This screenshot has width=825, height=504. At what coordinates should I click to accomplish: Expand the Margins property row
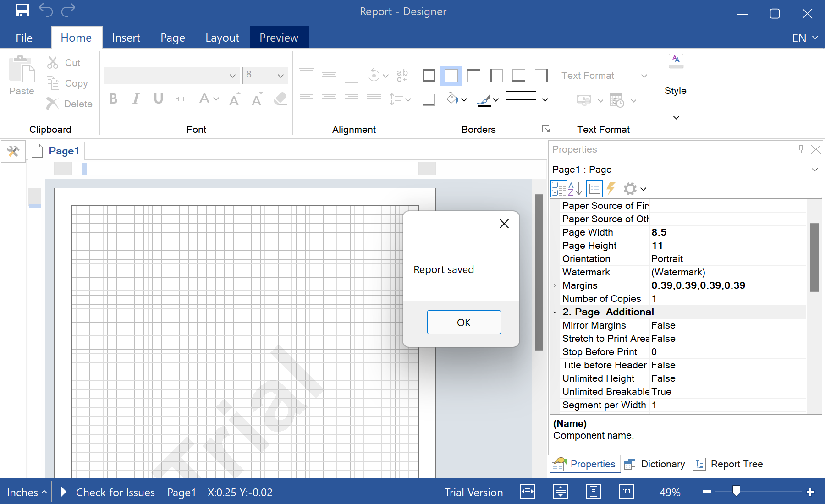(x=555, y=285)
